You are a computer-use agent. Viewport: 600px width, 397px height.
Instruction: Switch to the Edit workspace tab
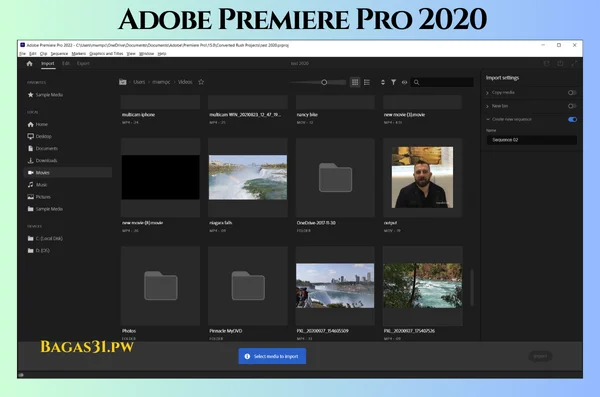66,64
